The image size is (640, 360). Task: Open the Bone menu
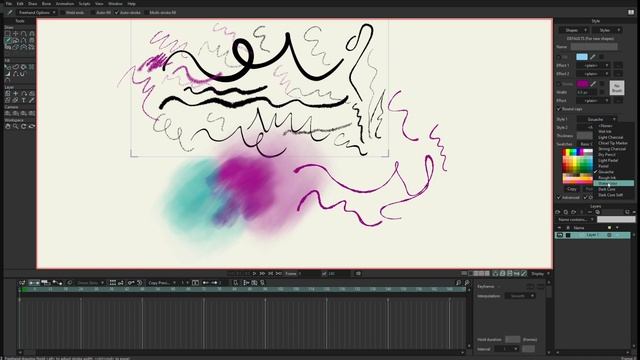pyautogui.click(x=46, y=4)
